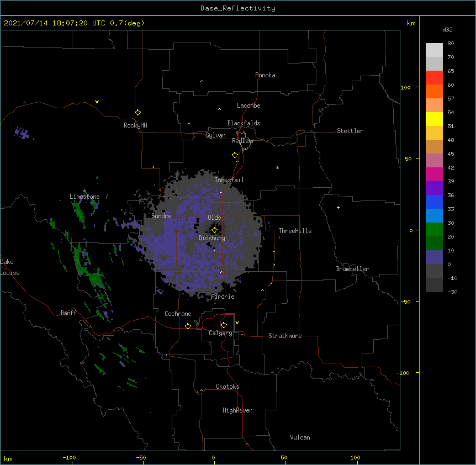Select the magenta 42 dBZ color swatch

pos(434,174)
